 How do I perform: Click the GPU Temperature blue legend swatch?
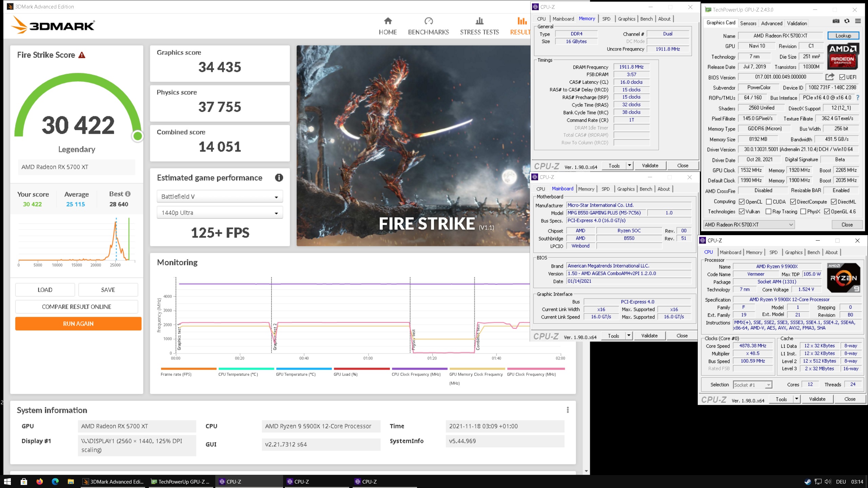pyautogui.click(x=304, y=369)
